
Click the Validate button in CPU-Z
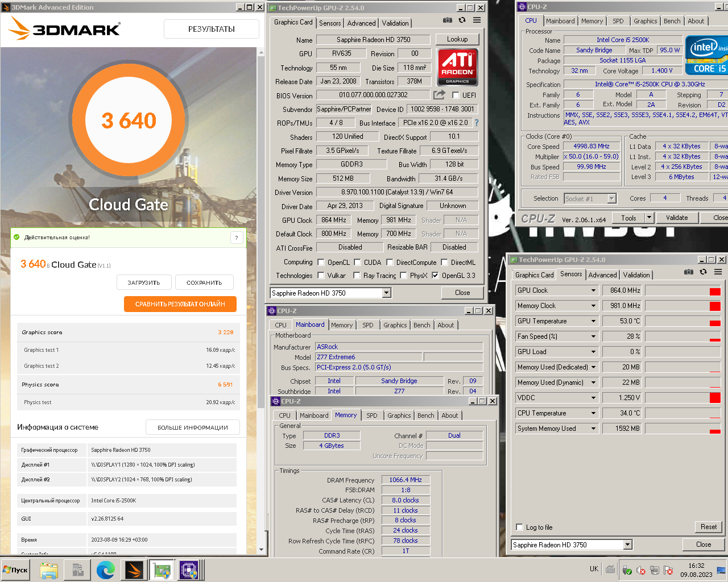(677, 218)
